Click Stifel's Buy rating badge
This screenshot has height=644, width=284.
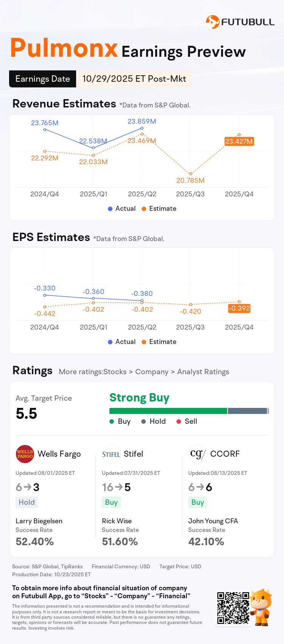click(x=111, y=502)
